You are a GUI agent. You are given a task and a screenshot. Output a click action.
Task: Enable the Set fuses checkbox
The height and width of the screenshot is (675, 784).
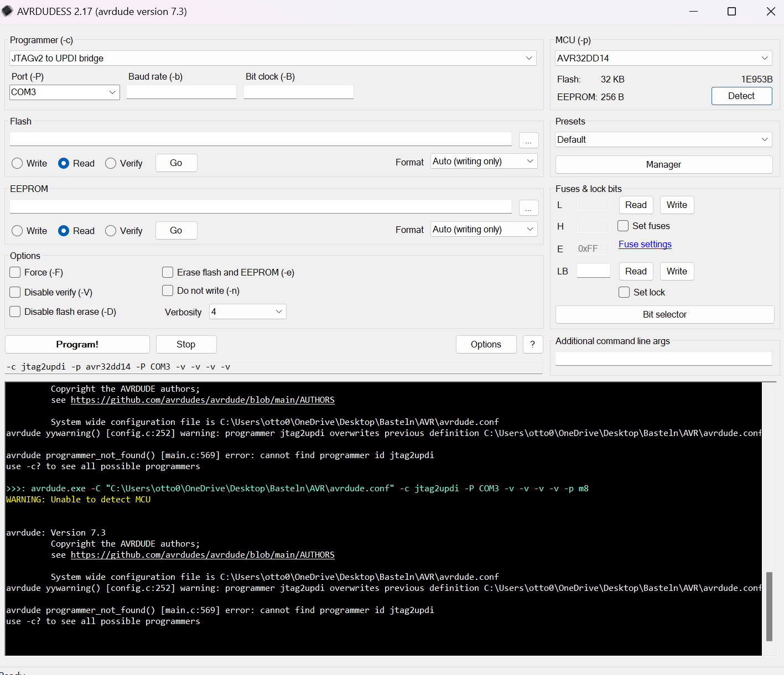tap(623, 226)
